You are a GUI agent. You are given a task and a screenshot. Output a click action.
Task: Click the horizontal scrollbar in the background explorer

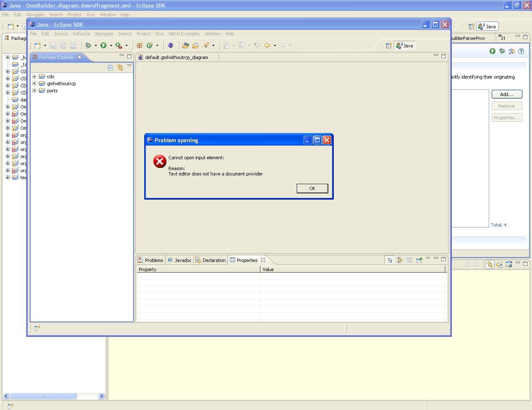[x=43, y=396]
